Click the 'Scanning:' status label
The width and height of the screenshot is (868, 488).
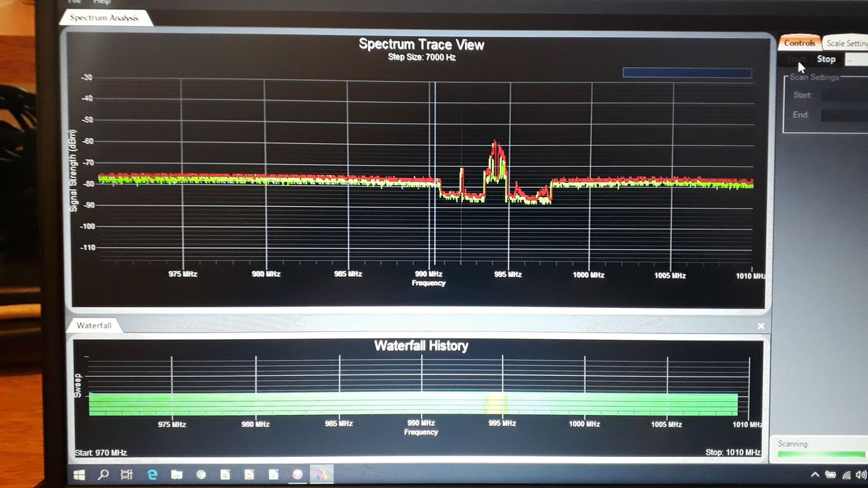(793, 444)
